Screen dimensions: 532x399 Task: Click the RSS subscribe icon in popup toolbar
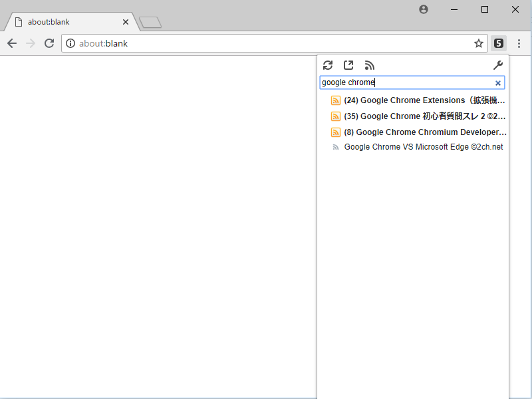(x=370, y=65)
